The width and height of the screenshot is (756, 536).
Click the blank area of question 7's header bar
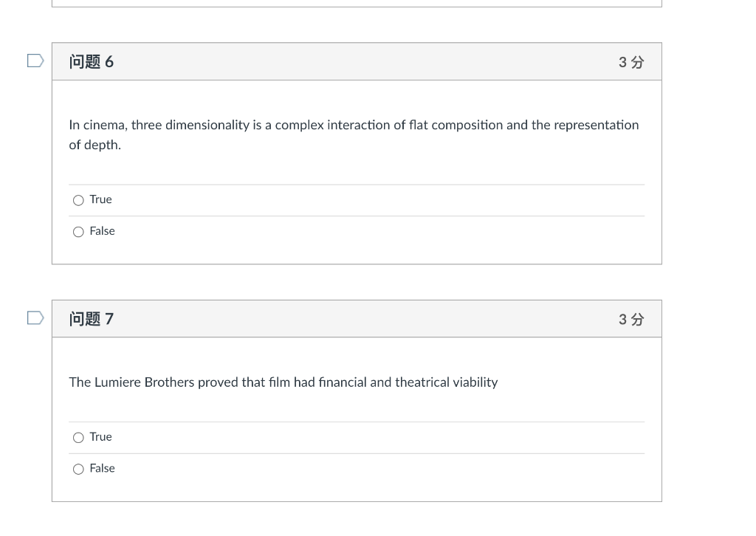tap(366, 319)
